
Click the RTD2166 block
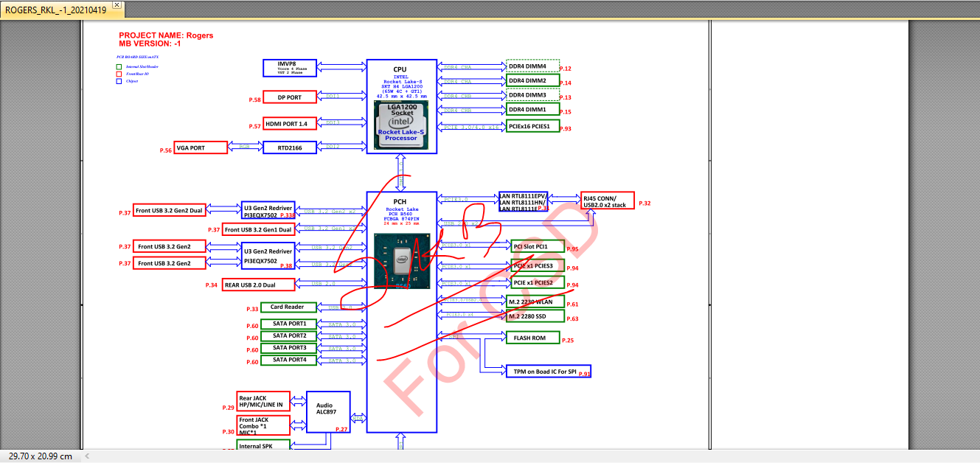290,148
